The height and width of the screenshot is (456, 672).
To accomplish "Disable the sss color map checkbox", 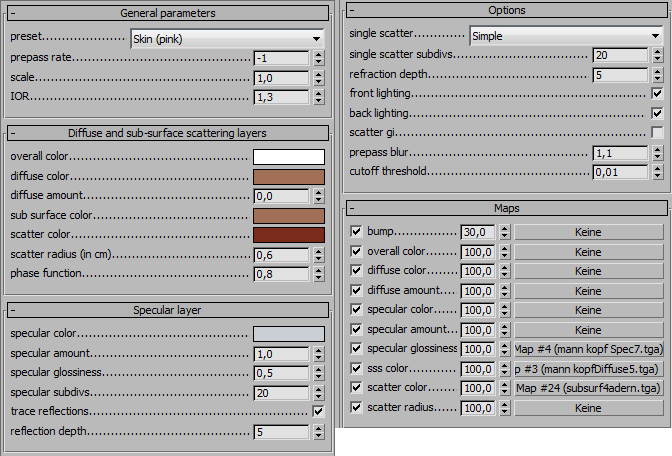I will click(356, 368).
